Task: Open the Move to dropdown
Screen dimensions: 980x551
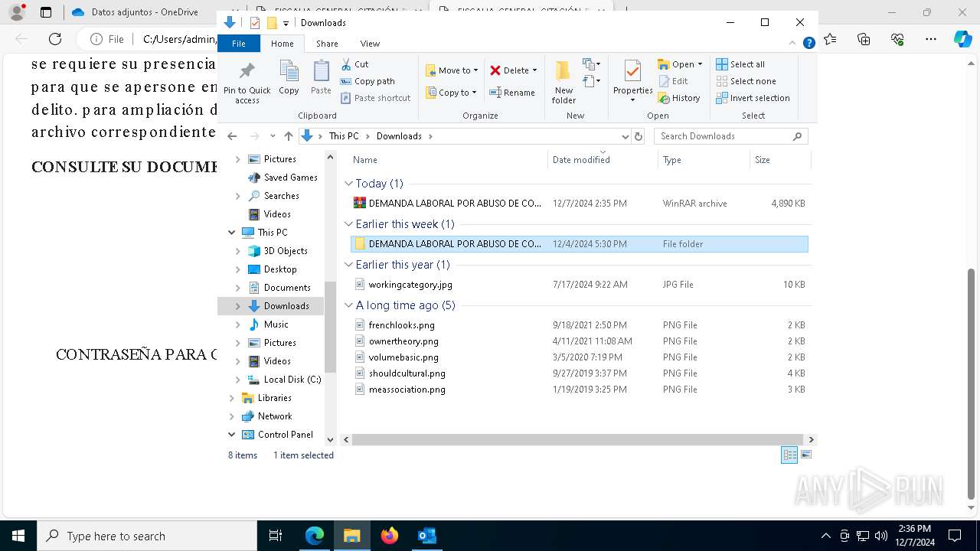Action: tap(452, 70)
